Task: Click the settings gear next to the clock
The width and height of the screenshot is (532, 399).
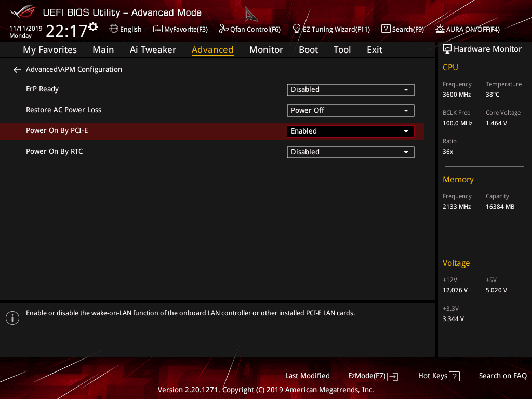Action: (93, 27)
